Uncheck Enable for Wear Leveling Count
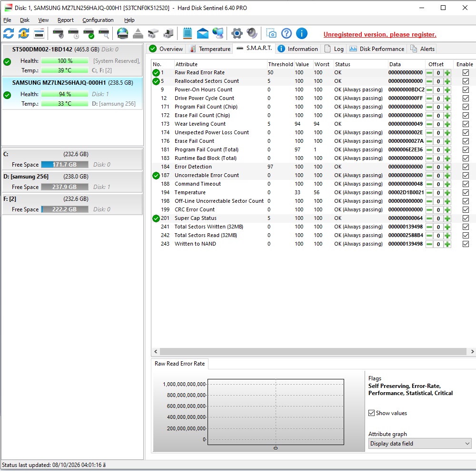This screenshot has height=476, width=476. (466, 124)
